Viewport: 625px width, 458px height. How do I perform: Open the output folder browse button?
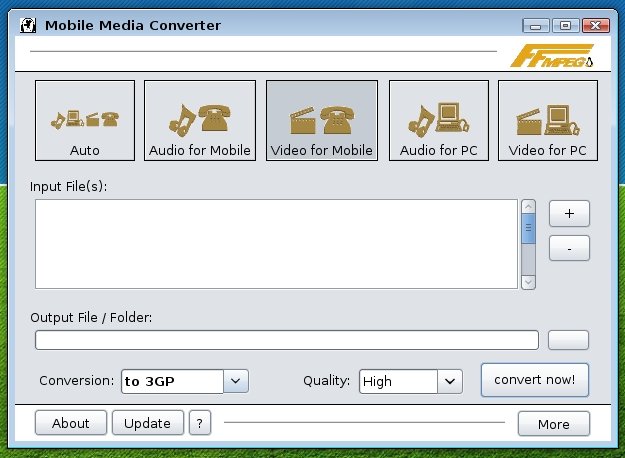[568, 340]
